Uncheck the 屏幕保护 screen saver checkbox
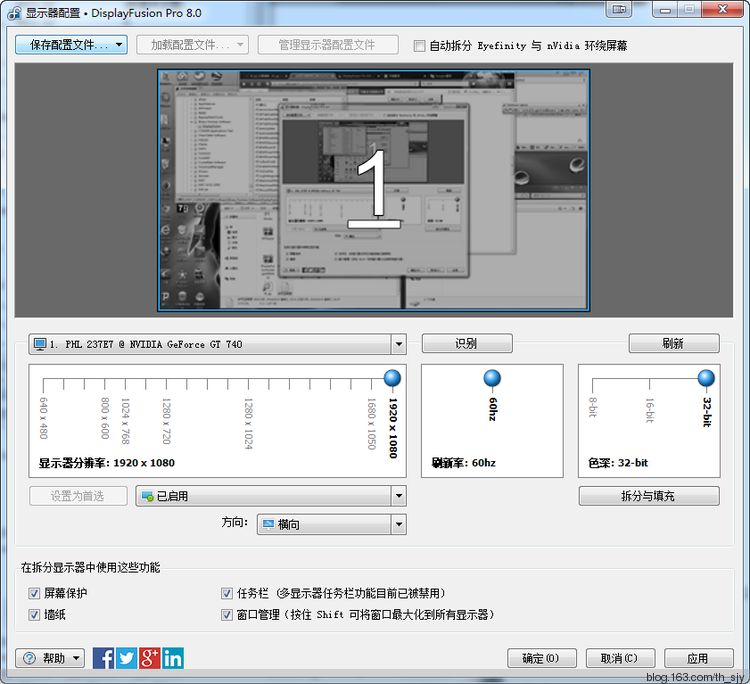The image size is (750, 684). [34, 594]
